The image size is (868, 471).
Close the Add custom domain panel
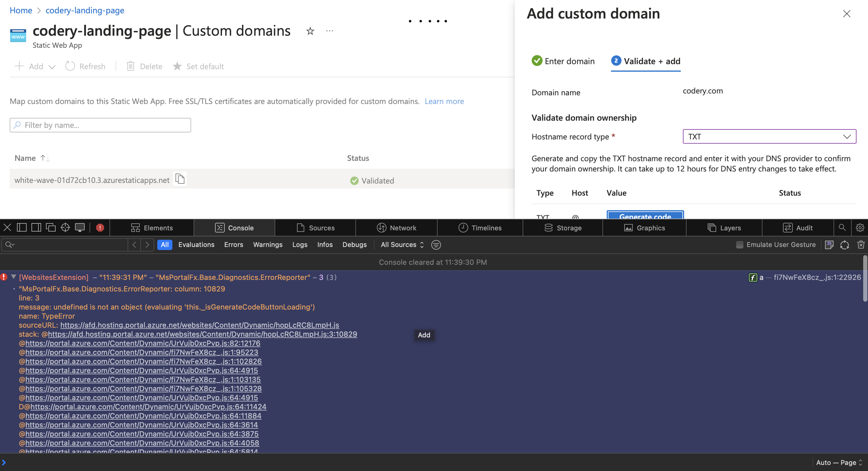(x=847, y=14)
